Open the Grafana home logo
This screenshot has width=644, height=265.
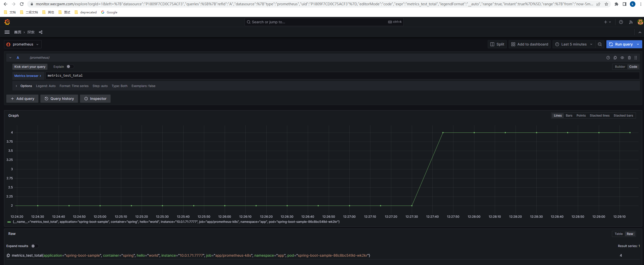7,22
